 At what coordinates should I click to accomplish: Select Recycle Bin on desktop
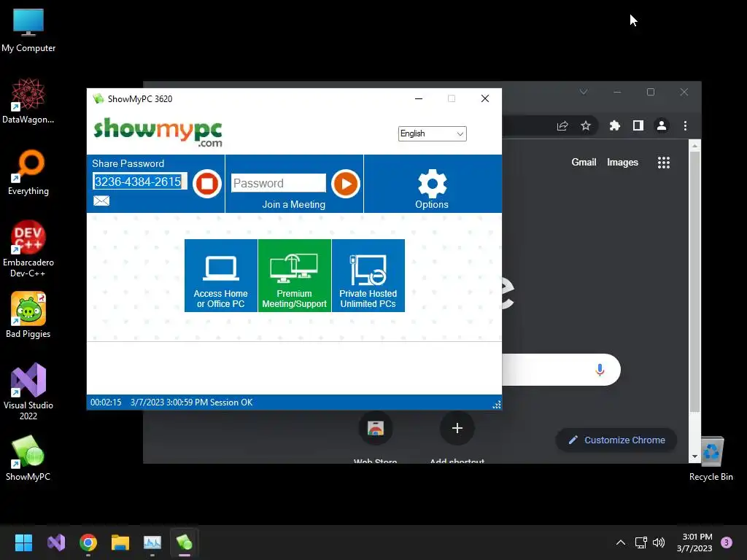(711, 459)
